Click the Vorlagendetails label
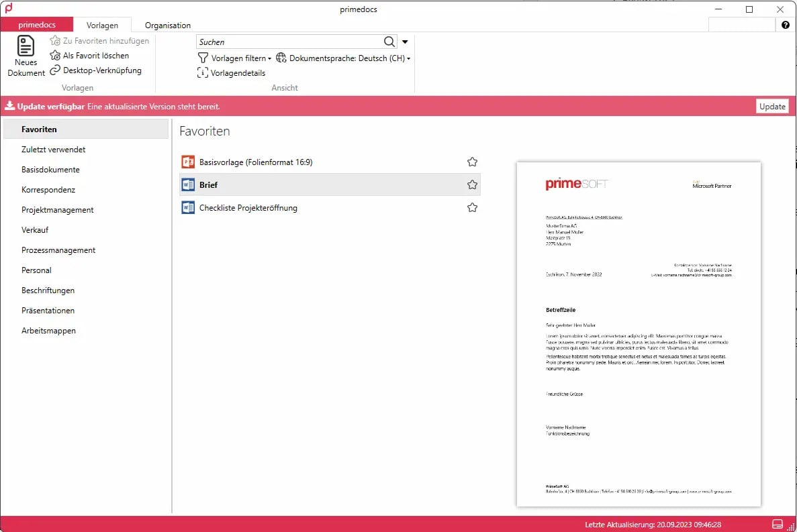Image resolution: width=797 pixels, height=532 pixels. click(x=238, y=72)
